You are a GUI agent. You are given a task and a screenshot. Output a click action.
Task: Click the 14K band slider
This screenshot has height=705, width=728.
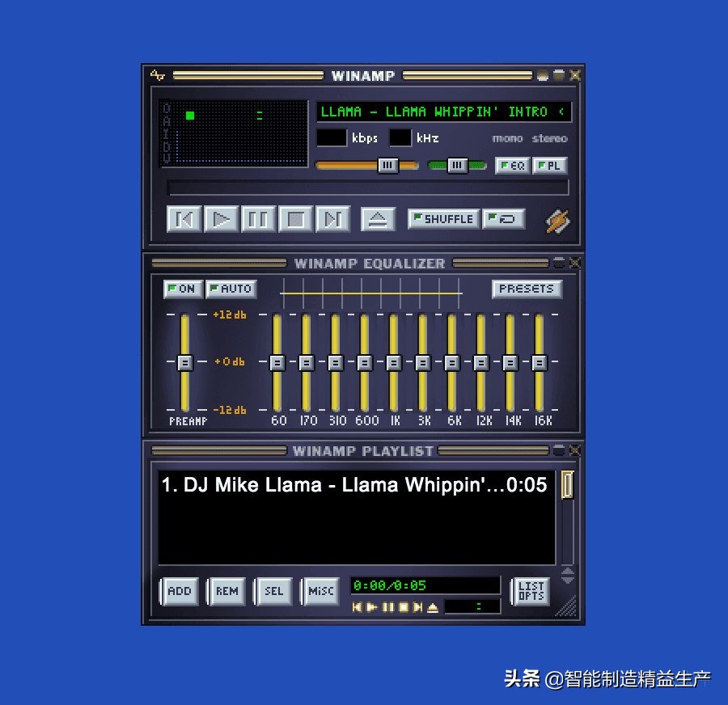pyautogui.click(x=510, y=362)
